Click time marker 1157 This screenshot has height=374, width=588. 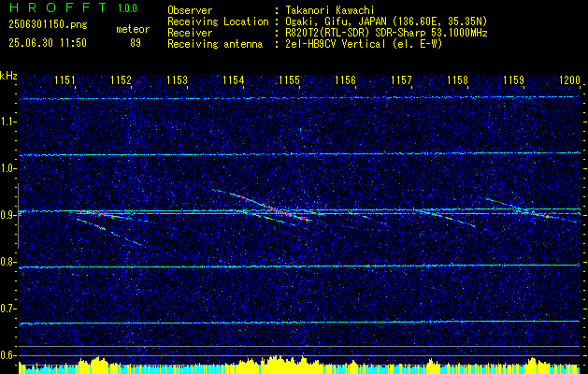coord(401,79)
